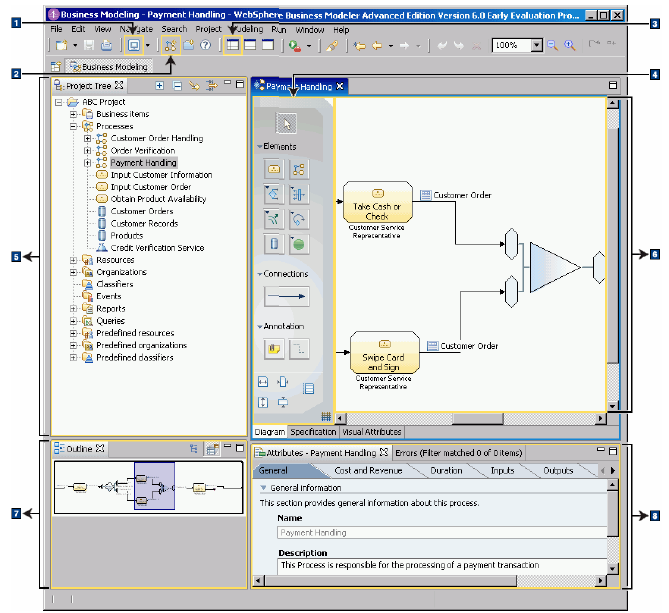Click the paintbrush icon in toolbar

tap(332, 45)
